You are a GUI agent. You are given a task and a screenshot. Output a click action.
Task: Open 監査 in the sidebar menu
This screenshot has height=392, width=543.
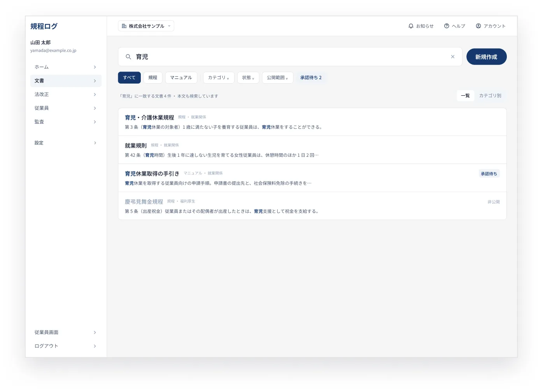point(66,122)
